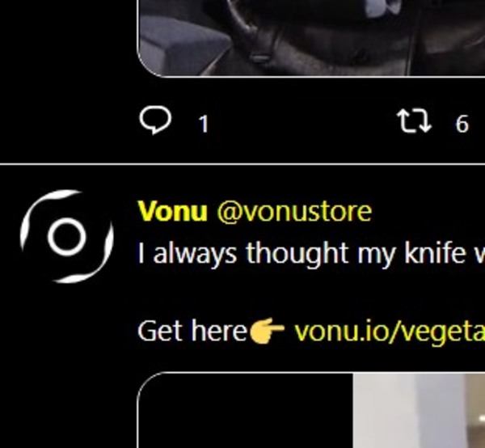Click the grey cushion in top photo

(x=183, y=44)
